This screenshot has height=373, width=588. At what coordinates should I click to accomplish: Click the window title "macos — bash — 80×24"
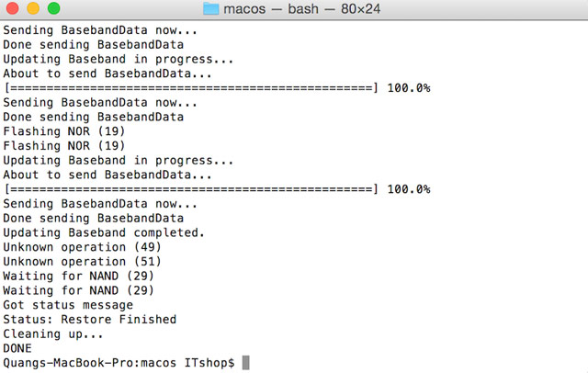303,9
